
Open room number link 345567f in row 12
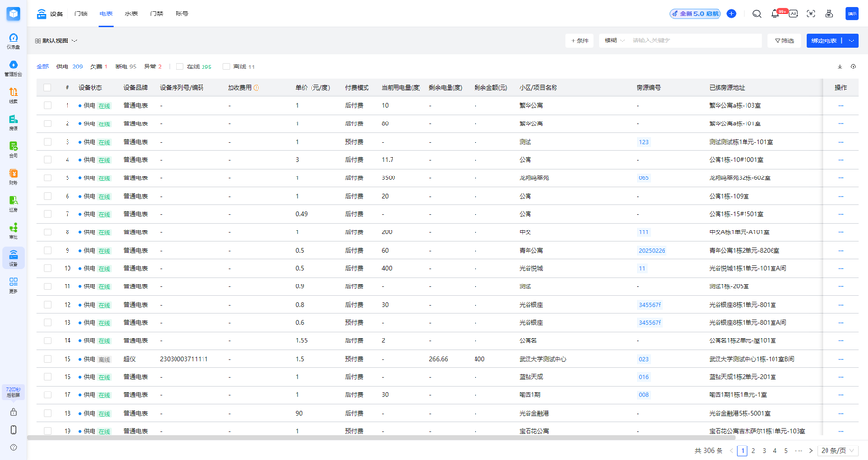[x=650, y=305]
